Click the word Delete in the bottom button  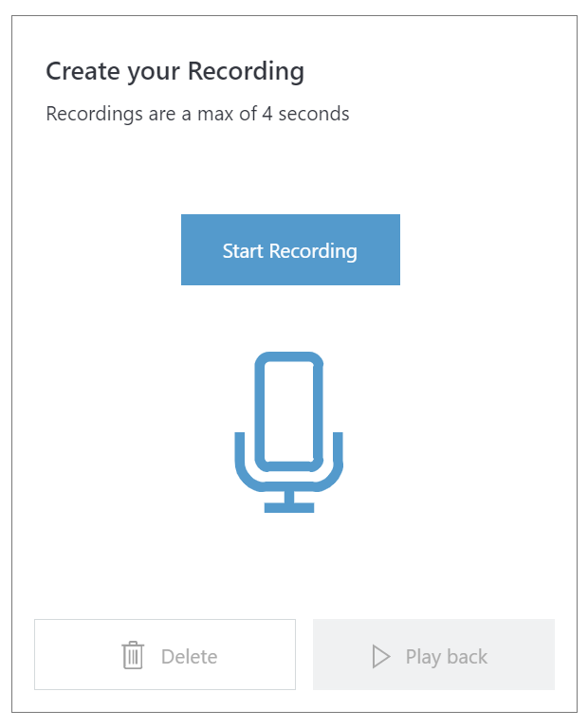pos(189,657)
